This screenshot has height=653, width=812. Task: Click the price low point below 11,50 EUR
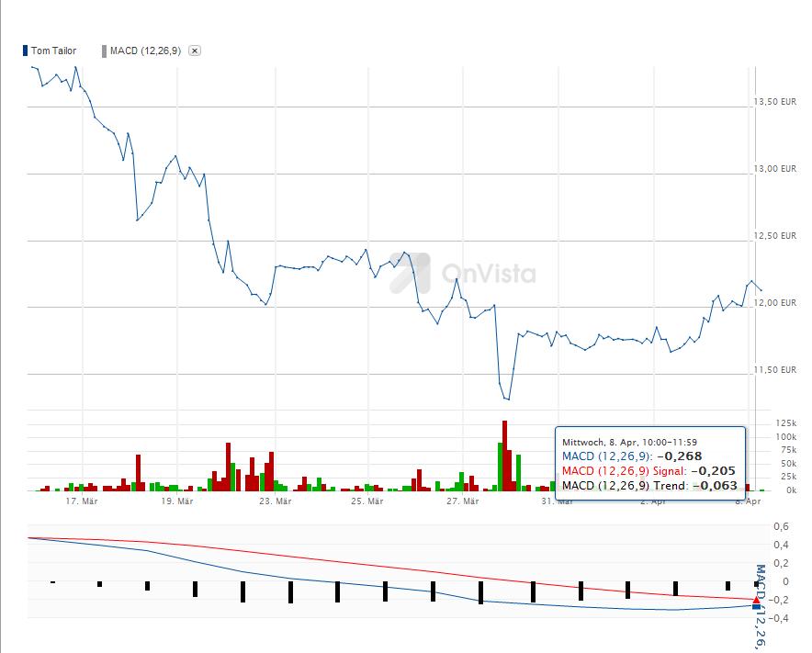(x=508, y=400)
